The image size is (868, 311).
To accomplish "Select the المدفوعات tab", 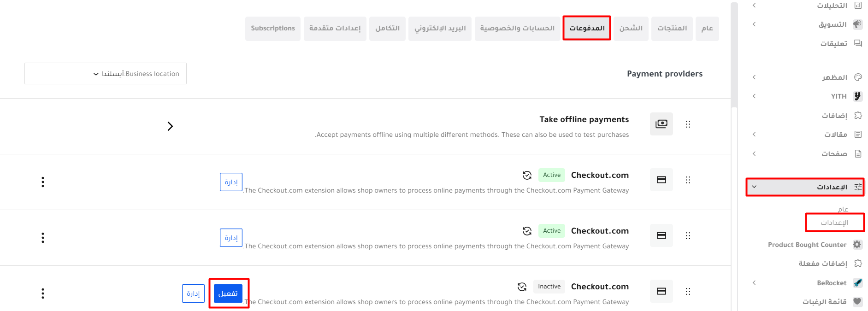I will [x=587, y=29].
